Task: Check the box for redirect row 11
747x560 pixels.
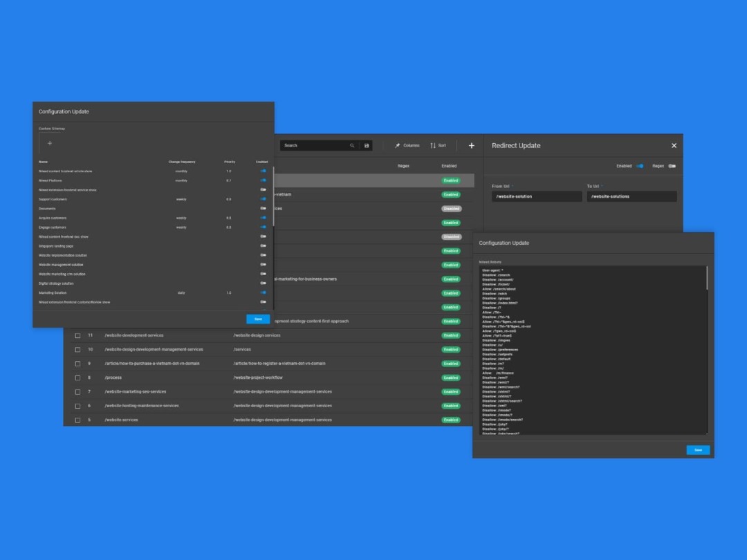Action: (x=77, y=335)
